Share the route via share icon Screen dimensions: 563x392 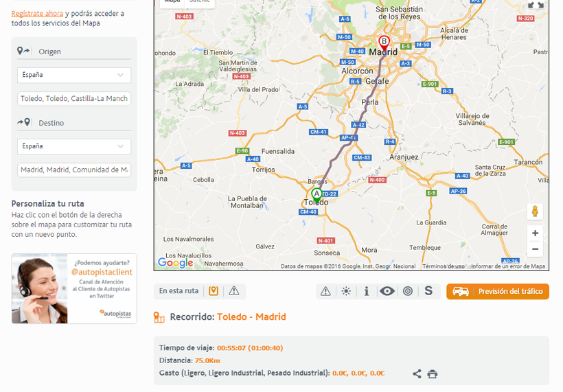(x=417, y=374)
